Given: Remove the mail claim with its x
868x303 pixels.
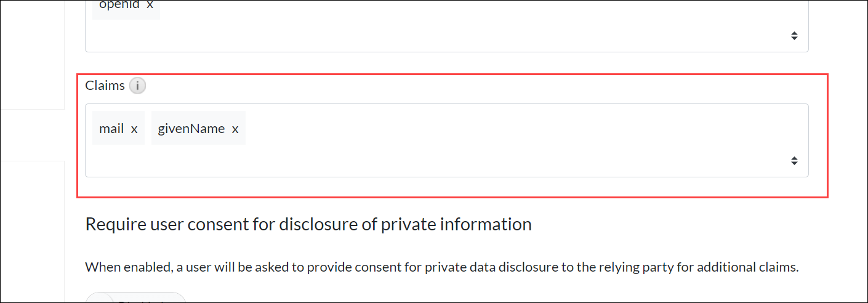Looking at the screenshot, I should tap(134, 129).
